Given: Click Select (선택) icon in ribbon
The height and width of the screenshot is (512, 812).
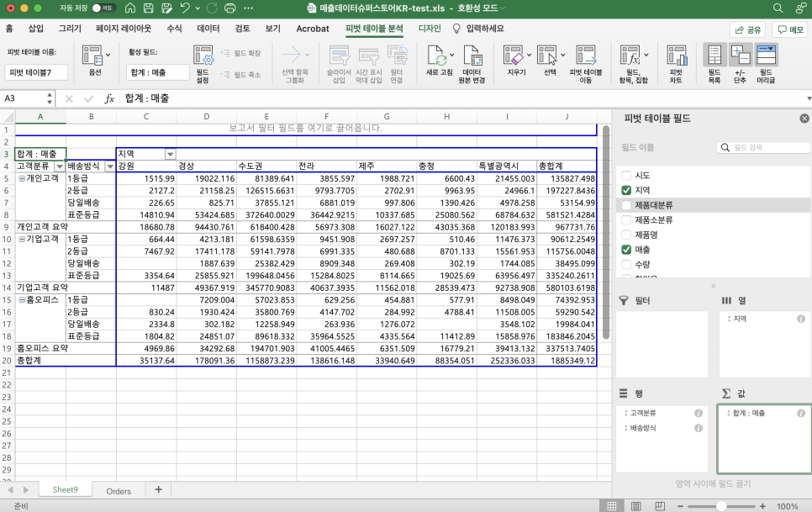Looking at the screenshot, I should pos(547,55).
